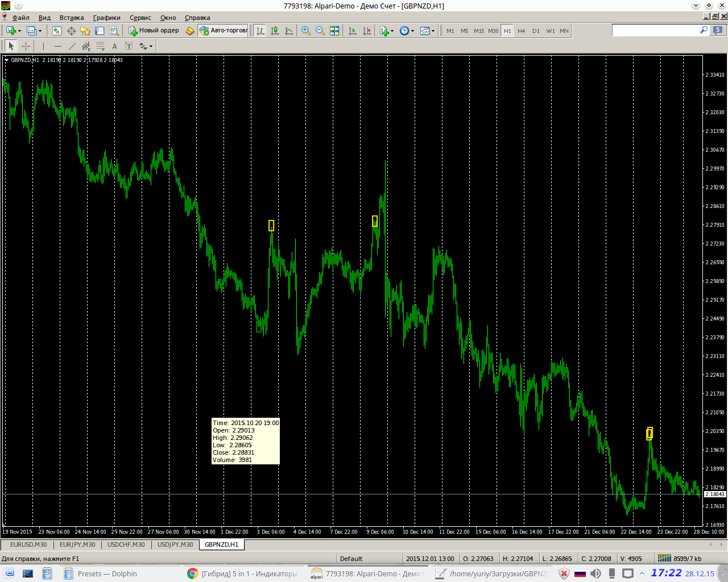Image resolution: width=728 pixels, height=582 pixels.
Task: Switch chart to Bar Chart mode
Action: pos(260,31)
